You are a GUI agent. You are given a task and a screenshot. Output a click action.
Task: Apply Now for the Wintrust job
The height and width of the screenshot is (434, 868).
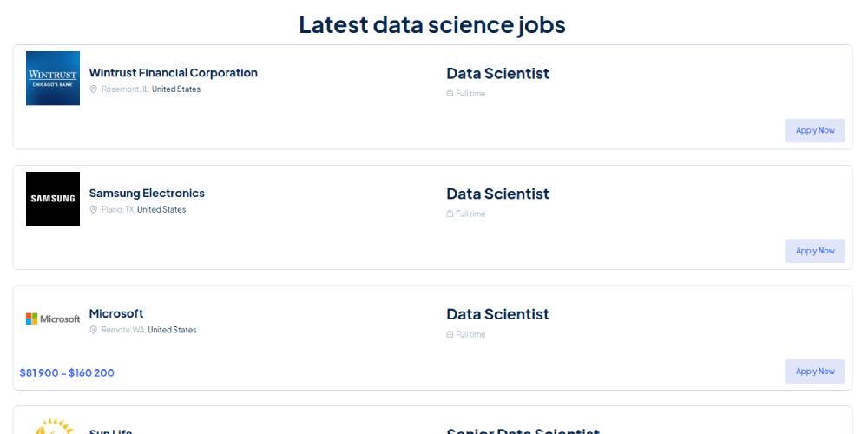[814, 130]
